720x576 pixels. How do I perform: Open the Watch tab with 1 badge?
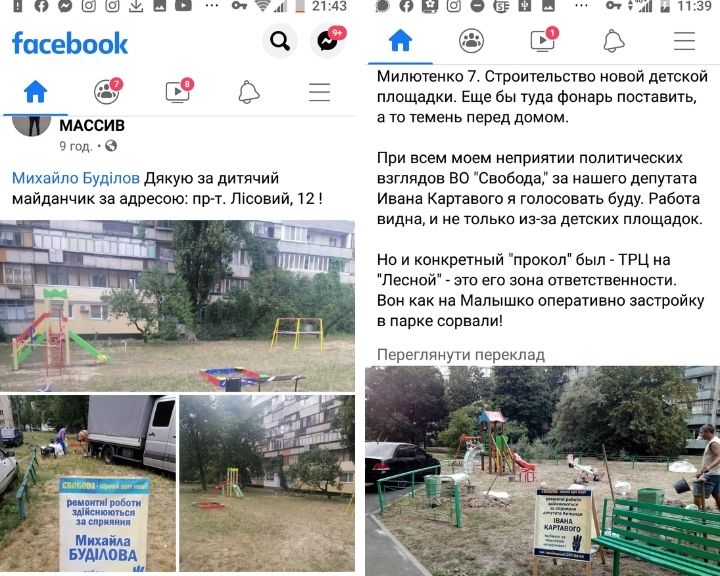coord(543,40)
